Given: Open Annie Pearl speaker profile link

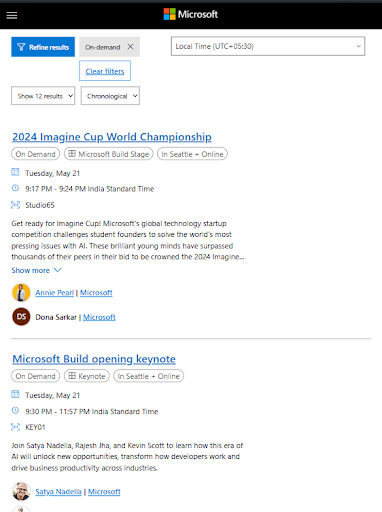Looking at the screenshot, I should pyautogui.click(x=55, y=293).
